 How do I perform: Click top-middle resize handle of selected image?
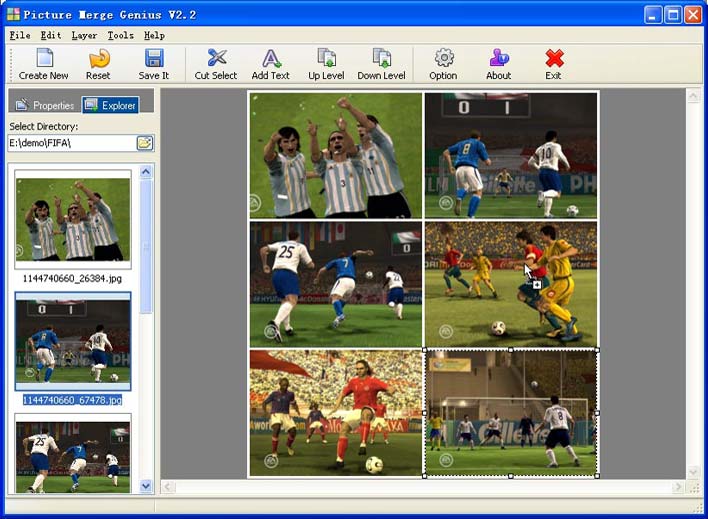coord(511,350)
